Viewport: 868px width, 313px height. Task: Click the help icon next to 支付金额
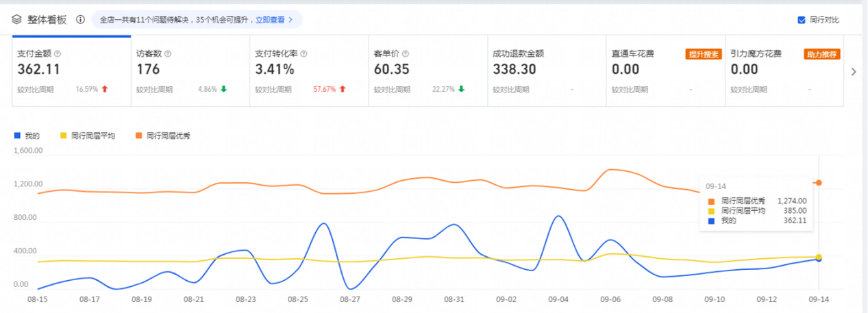58,53
